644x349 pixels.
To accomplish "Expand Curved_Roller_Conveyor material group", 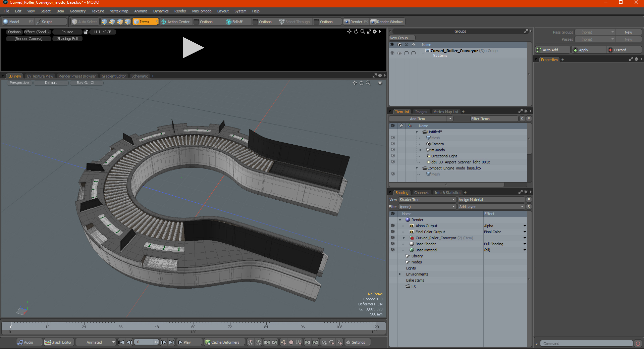I will [x=404, y=238].
